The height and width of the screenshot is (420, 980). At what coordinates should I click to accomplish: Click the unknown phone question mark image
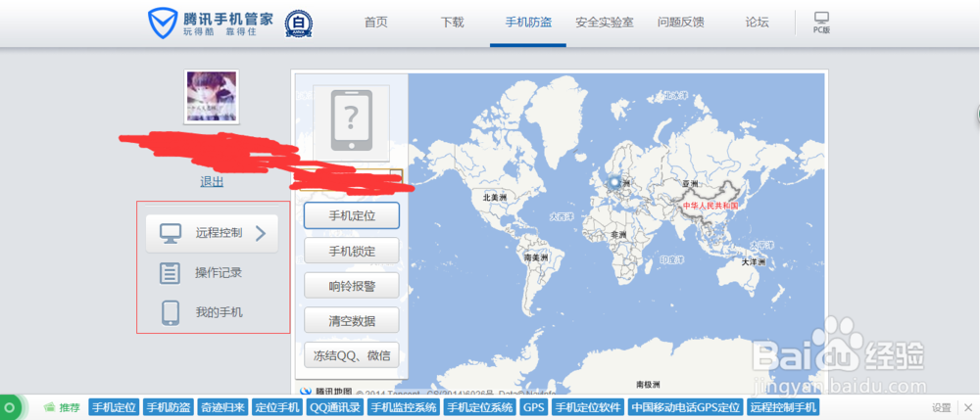pos(351,119)
